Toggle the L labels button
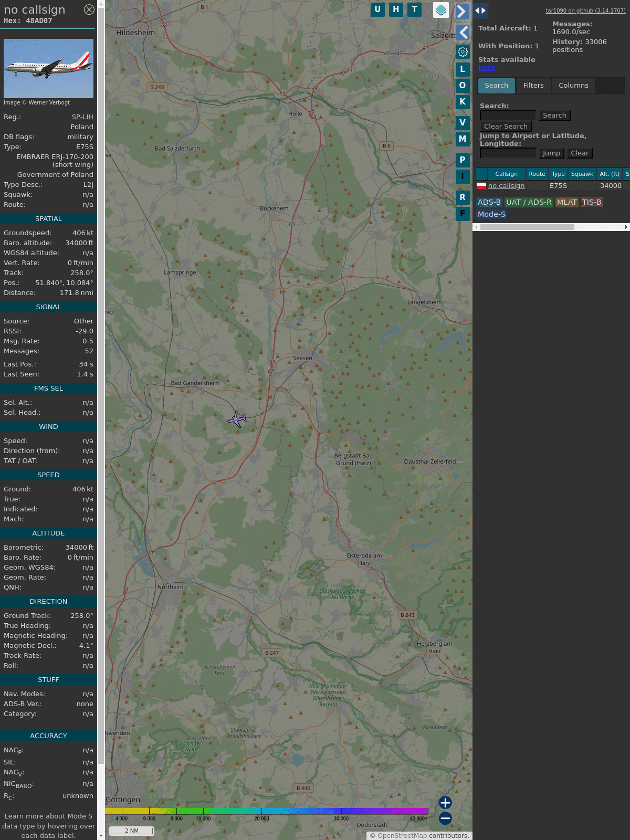The image size is (630, 840). click(463, 69)
